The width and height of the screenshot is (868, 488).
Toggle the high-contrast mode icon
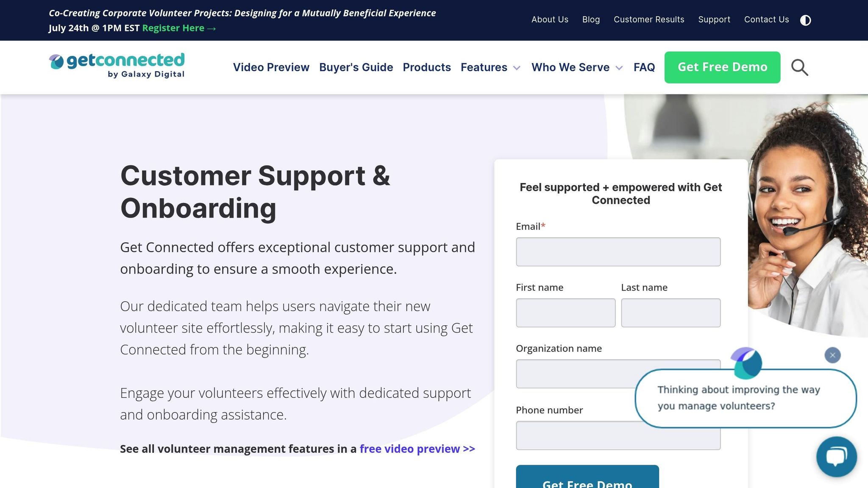(805, 20)
